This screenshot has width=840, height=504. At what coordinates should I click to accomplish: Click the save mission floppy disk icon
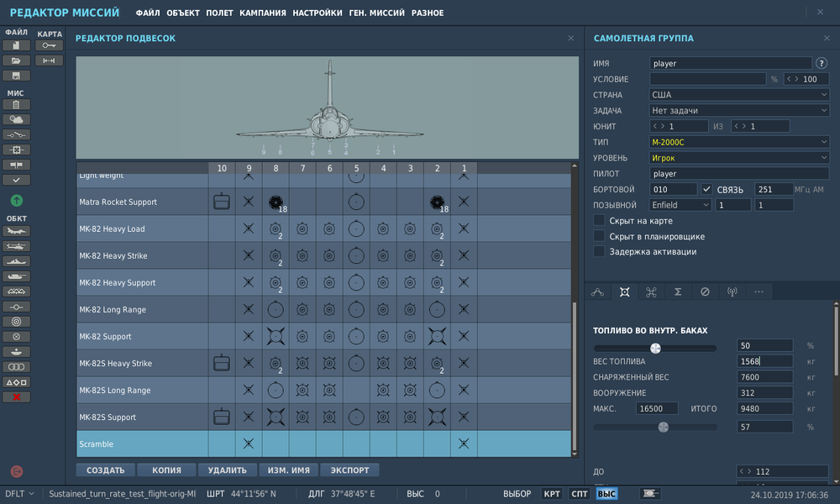click(x=17, y=76)
